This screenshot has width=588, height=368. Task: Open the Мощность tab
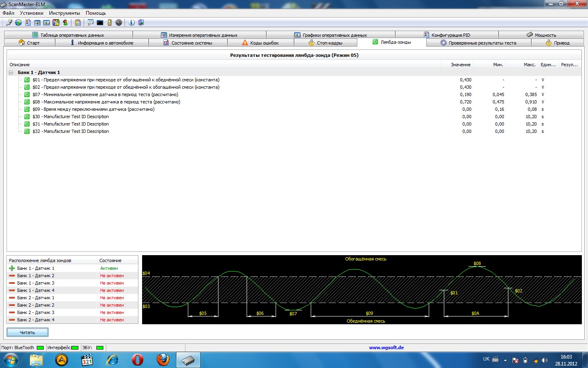541,35
